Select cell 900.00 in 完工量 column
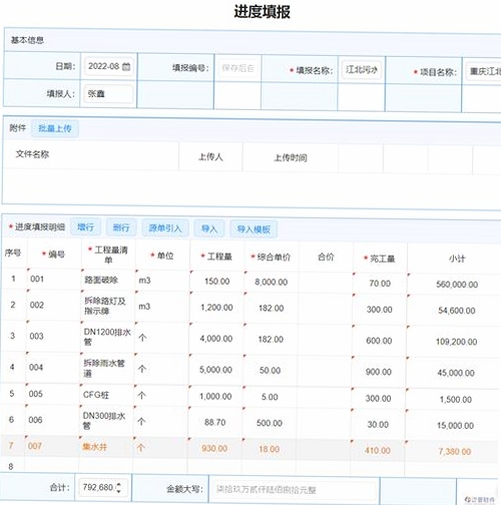This screenshot has height=505, width=501. click(x=378, y=372)
